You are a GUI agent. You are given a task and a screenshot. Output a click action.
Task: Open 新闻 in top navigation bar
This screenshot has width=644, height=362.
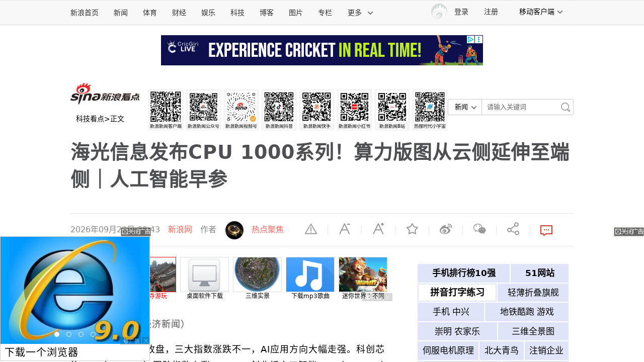pyautogui.click(x=121, y=13)
